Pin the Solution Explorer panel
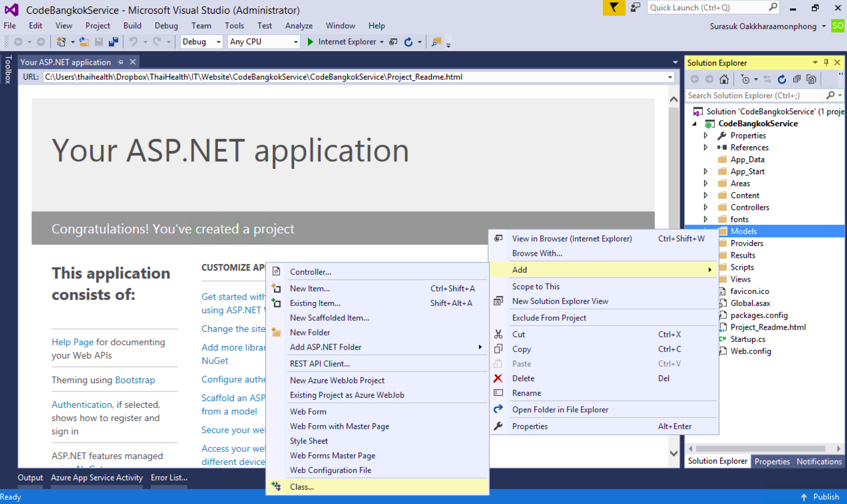Screen dimensions: 847x504 (826, 62)
